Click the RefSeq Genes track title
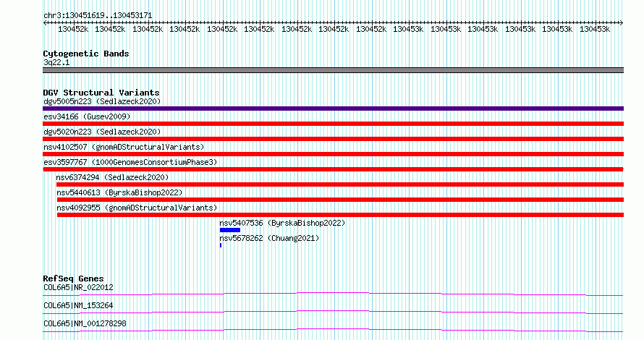Viewport: 644px width, 340px height. point(73,279)
